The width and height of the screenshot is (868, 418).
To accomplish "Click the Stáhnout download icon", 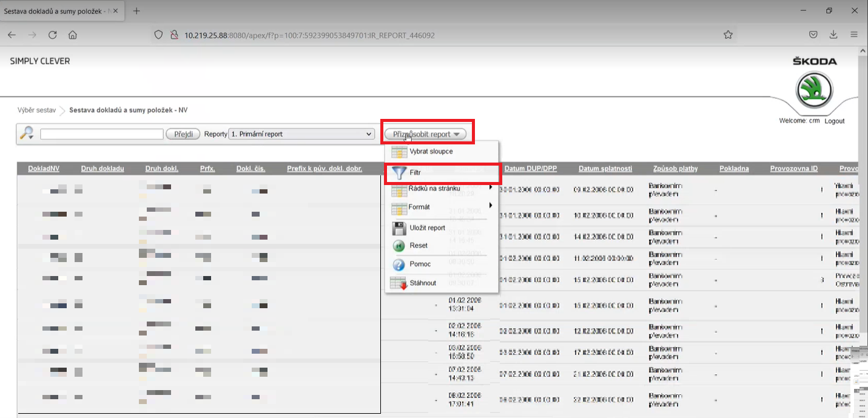I will [x=399, y=283].
